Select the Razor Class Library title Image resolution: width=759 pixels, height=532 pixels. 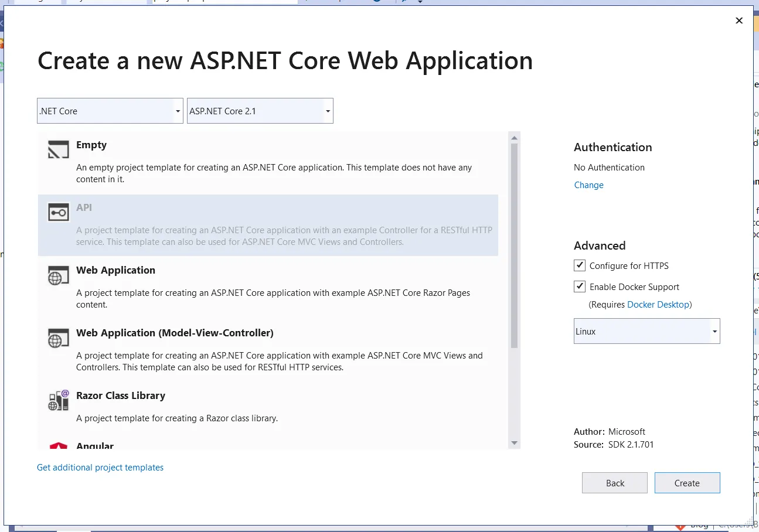tap(121, 395)
